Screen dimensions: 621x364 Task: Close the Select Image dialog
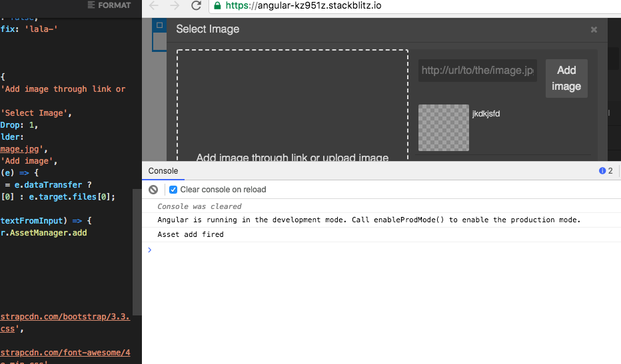594,30
